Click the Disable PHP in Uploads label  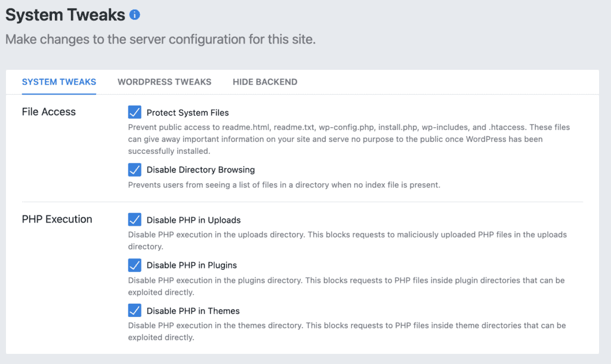tap(193, 220)
